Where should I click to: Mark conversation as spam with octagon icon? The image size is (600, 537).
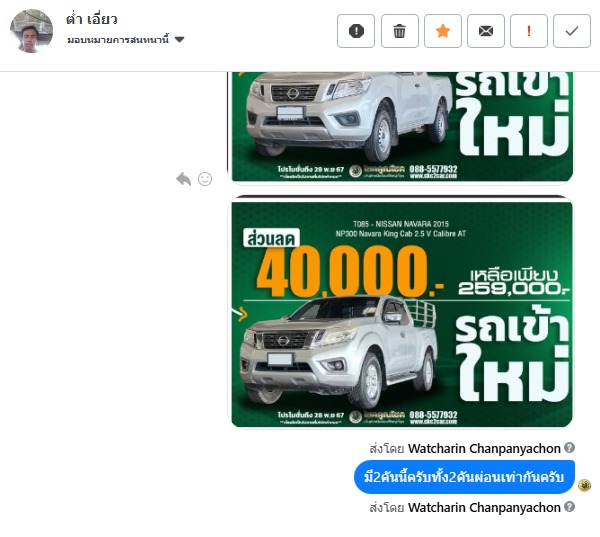(x=356, y=31)
